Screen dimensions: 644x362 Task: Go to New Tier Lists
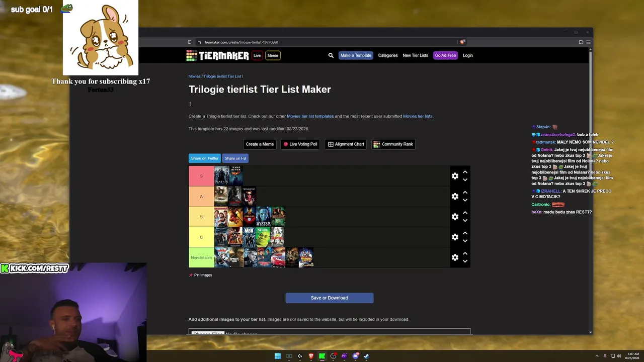(415, 55)
